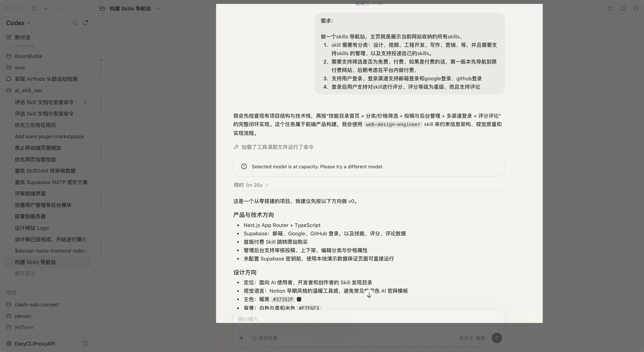Toggle the bottom panel icon top right
Screen dimensions: 644x352
click(623, 9)
